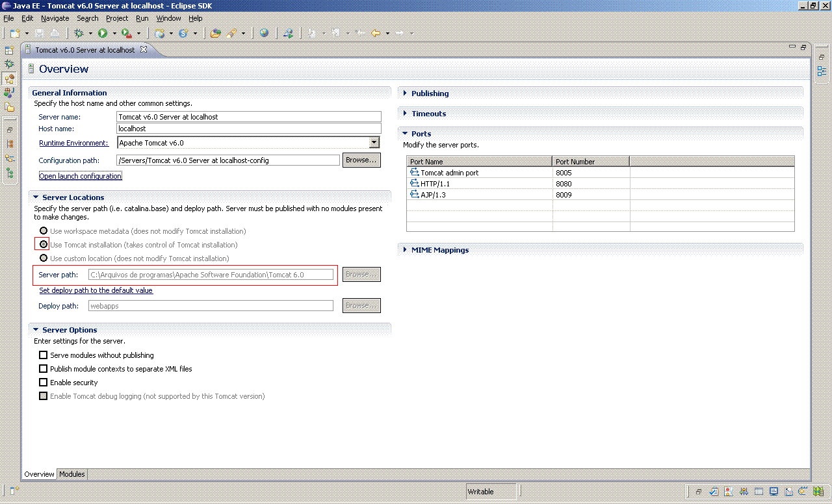832x504 pixels.
Task: Click the Run External Tools icon
Action: [x=126, y=32]
